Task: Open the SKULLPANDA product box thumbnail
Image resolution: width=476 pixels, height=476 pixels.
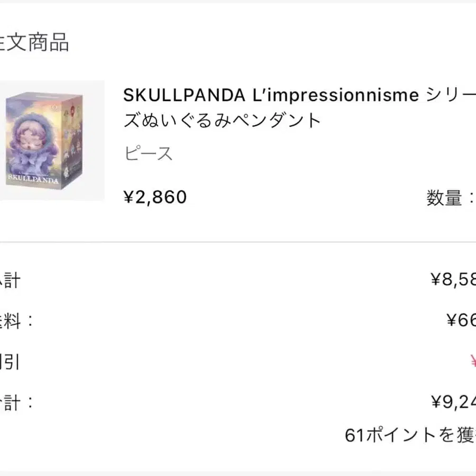Action: [52, 140]
